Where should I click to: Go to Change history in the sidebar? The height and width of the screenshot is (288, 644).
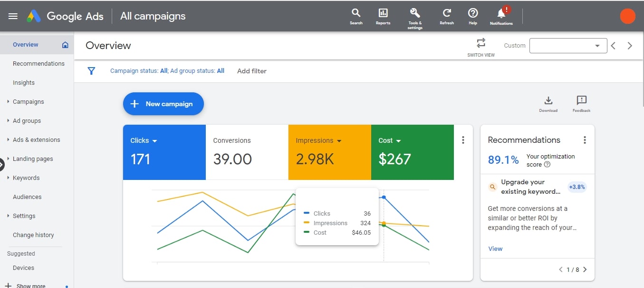pyautogui.click(x=33, y=235)
